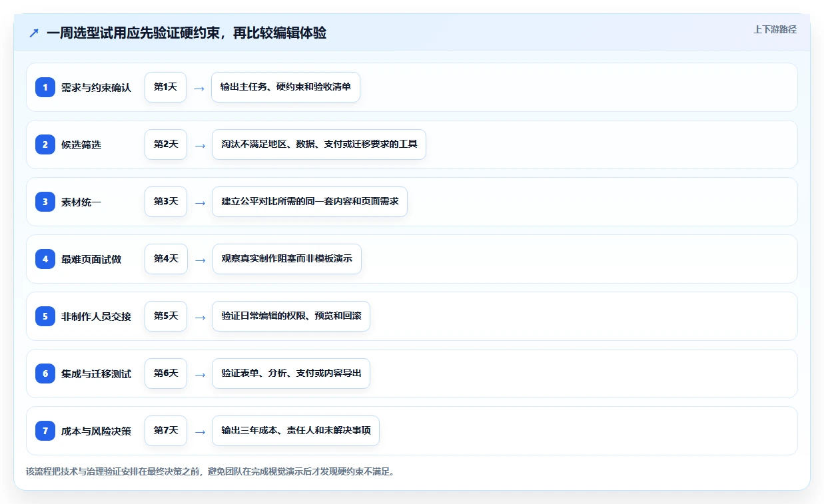Select the 集成与迁移测试 step label
This screenshot has height=504, width=824.
click(96, 374)
